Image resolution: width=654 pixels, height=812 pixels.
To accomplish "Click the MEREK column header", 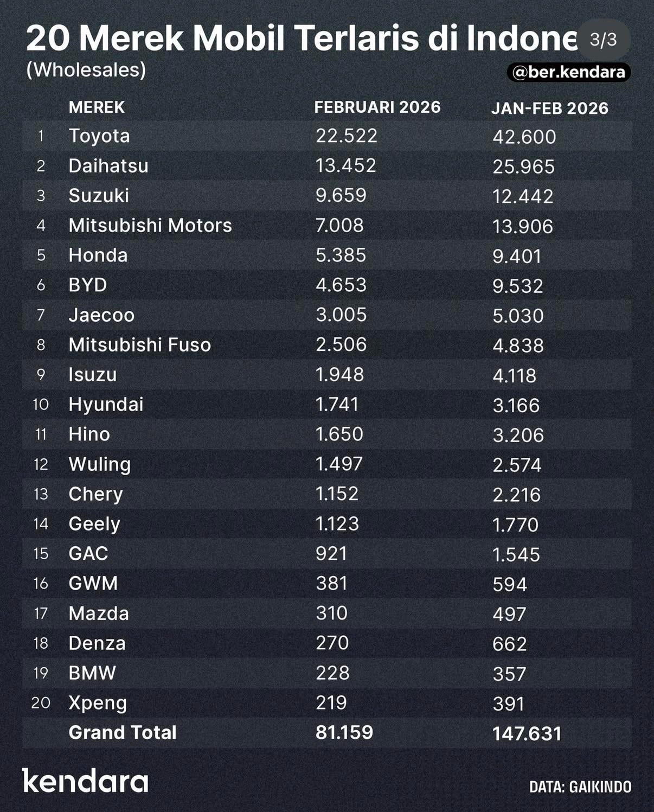I will click(x=97, y=107).
